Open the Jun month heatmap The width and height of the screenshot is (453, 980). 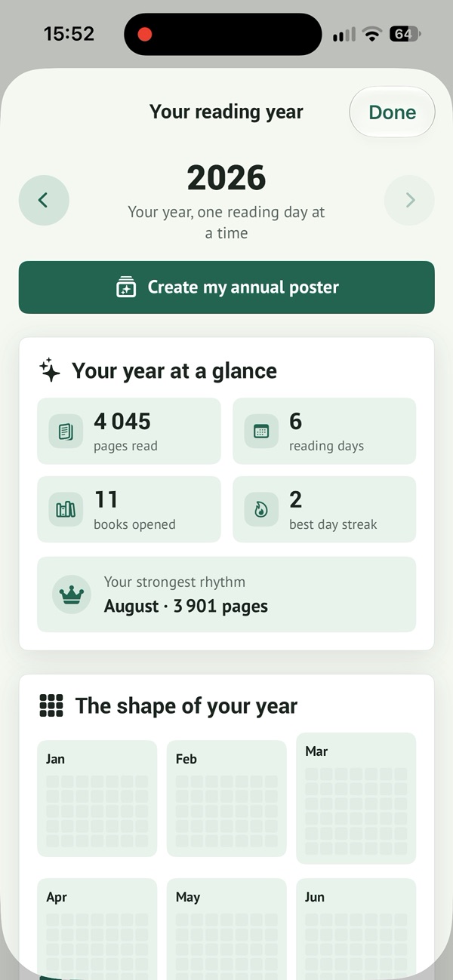coord(356,928)
